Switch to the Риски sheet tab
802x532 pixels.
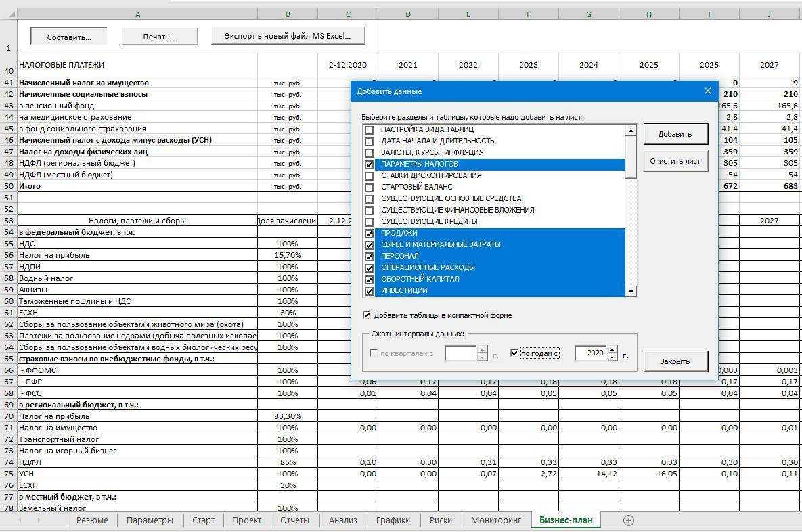click(x=441, y=520)
